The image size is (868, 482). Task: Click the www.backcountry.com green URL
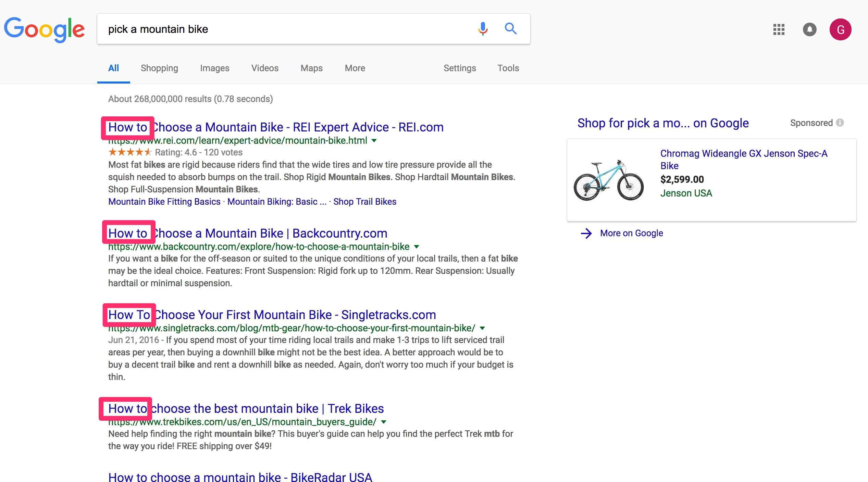pos(259,247)
